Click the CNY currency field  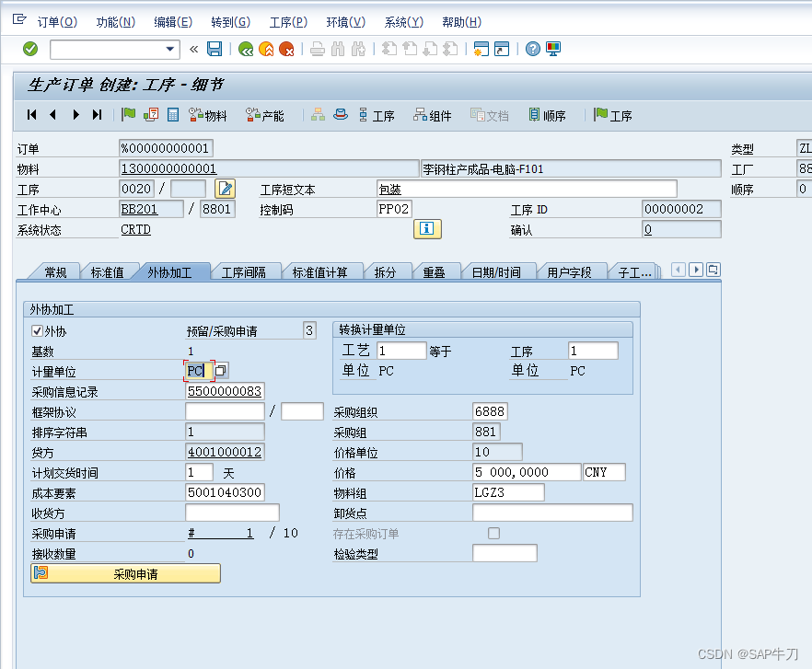tap(604, 472)
